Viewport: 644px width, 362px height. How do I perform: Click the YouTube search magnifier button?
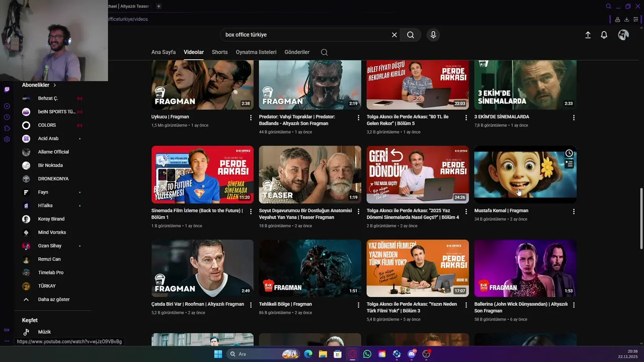pyautogui.click(x=411, y=35)
